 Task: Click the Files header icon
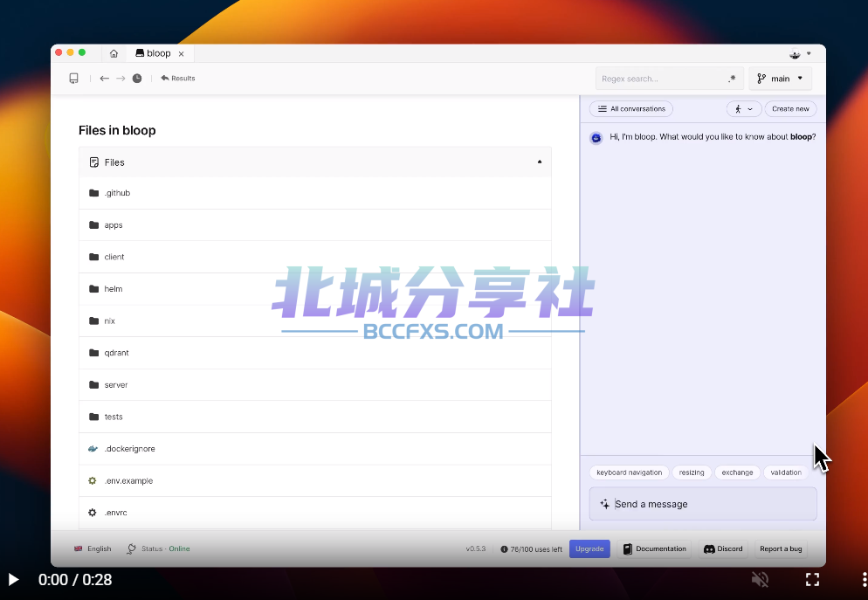pyautogui.click(x=94, y=162)
